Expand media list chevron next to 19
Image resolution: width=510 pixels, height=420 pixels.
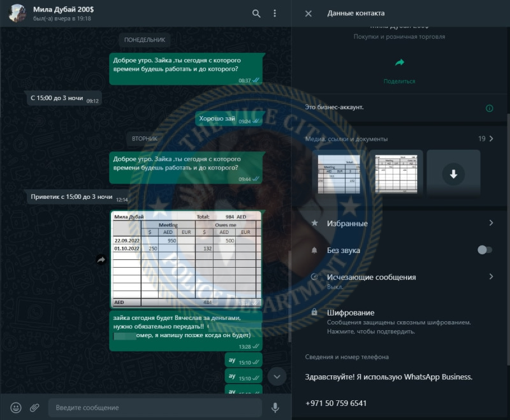[491, 138]
